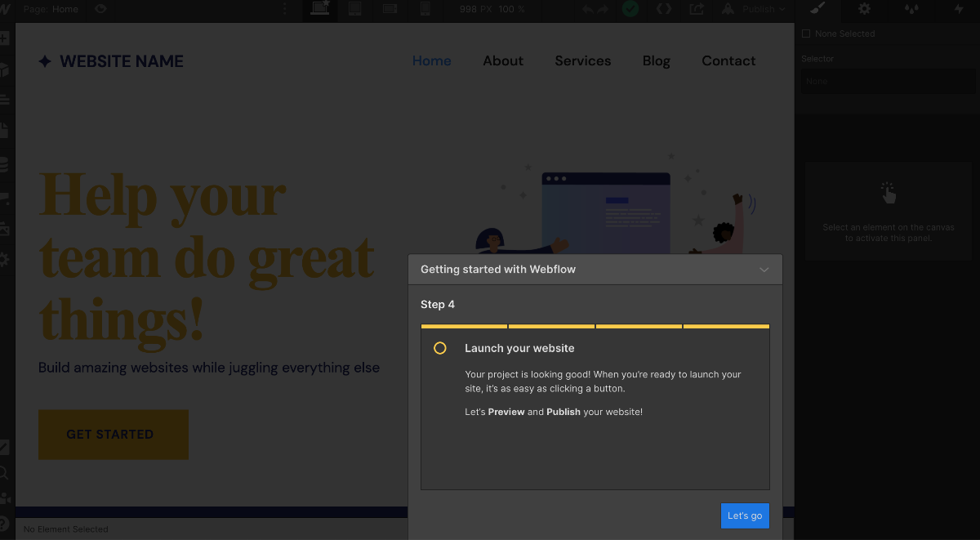Open the Help question mark icon
980x540 pixels.
coord(4,523)
